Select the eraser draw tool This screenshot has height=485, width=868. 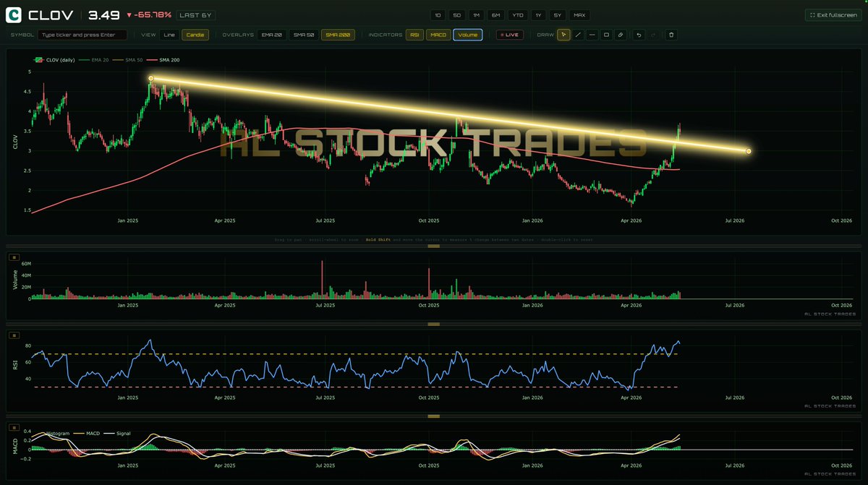(x=621, y=34)
